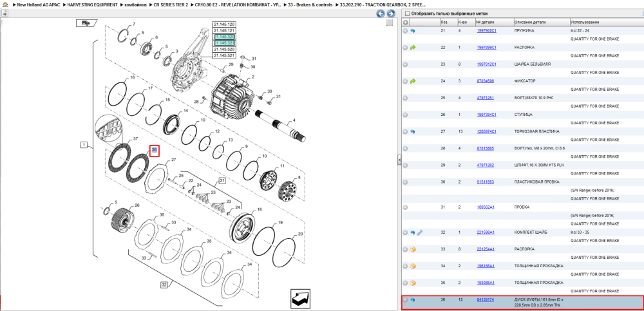
Task: Collapse panel using the splitter handle arrow
Action: (399, 160)
